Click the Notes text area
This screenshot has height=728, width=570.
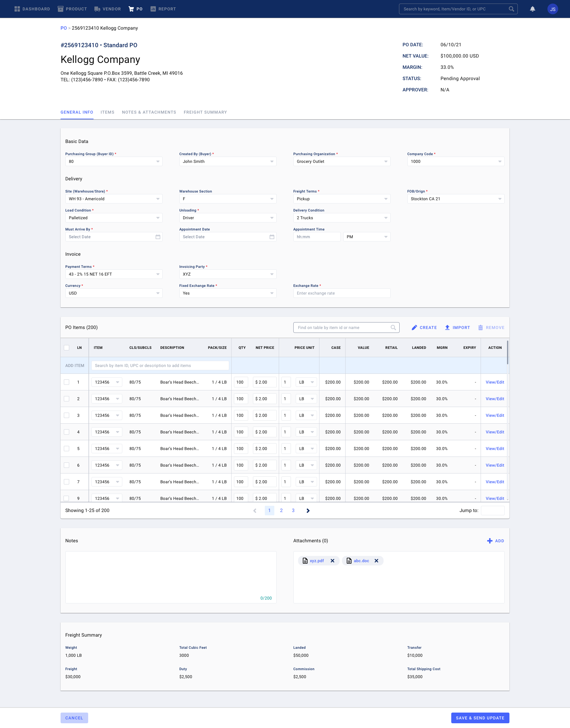point(171,577)
